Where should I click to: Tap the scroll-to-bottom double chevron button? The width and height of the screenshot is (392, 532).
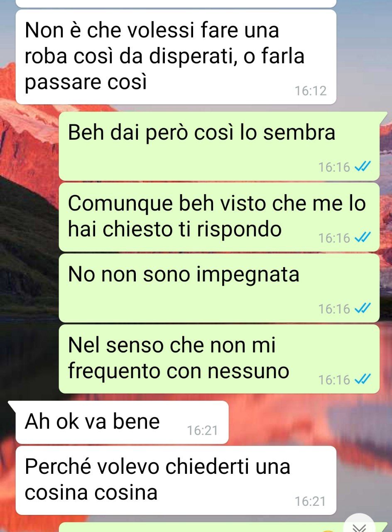click(360, 525)
